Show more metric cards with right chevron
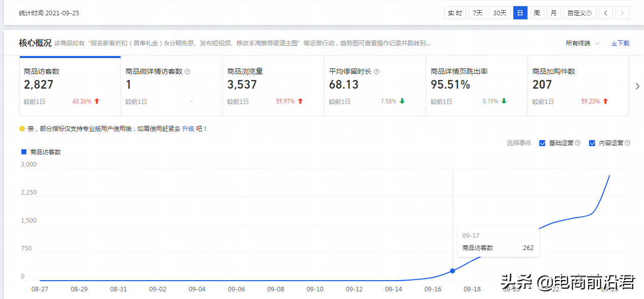This screenshot has width=644, height=299. click(637, 87)
